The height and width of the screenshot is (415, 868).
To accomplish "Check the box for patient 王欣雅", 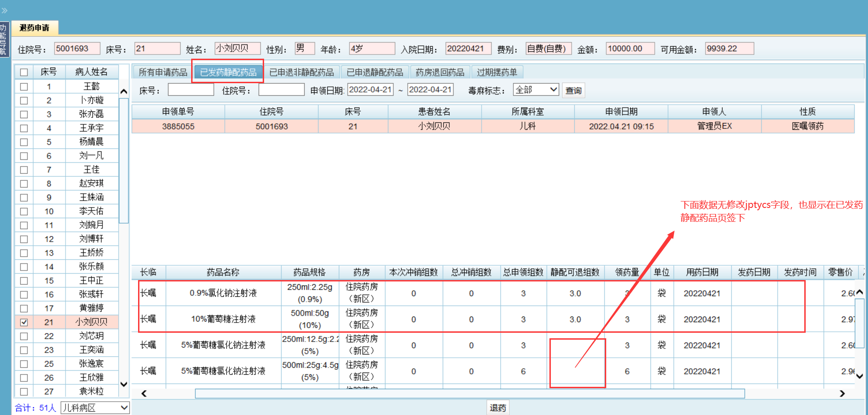I will click(24, 378).
